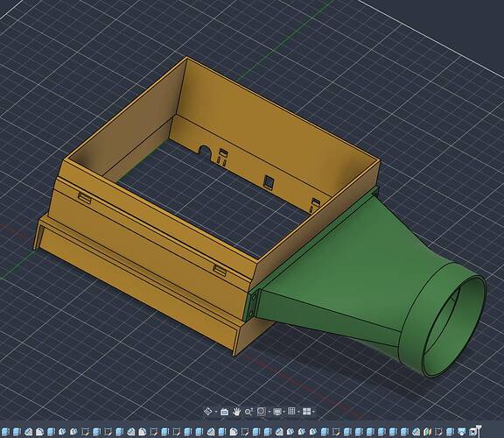Select the last feature icon in the timeline

pos(472,431)
